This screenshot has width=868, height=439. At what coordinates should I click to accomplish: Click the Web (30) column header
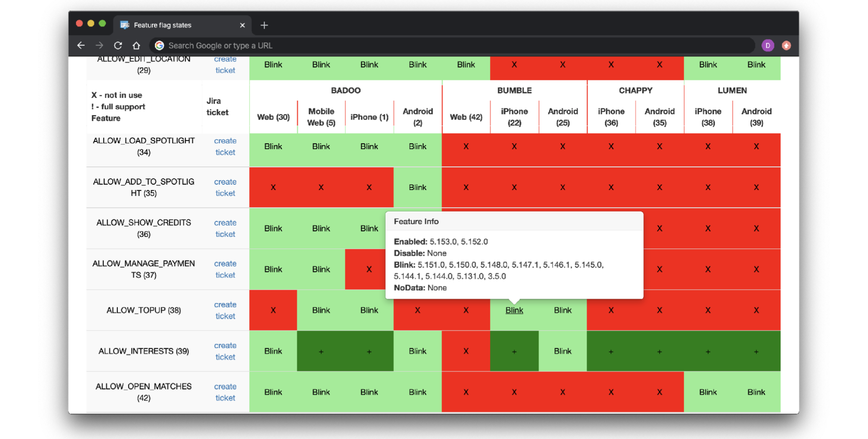tap(273, 117)
